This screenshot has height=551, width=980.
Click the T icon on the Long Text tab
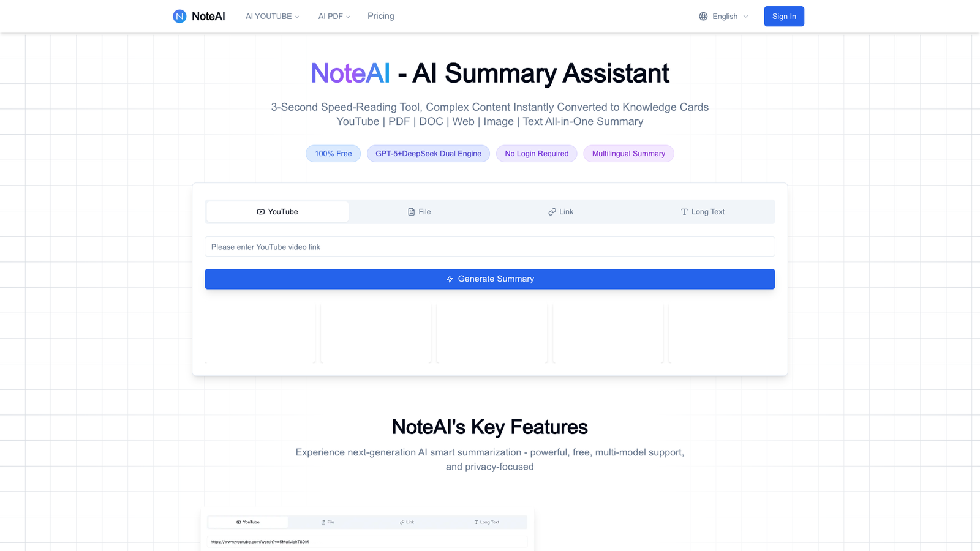684,211
